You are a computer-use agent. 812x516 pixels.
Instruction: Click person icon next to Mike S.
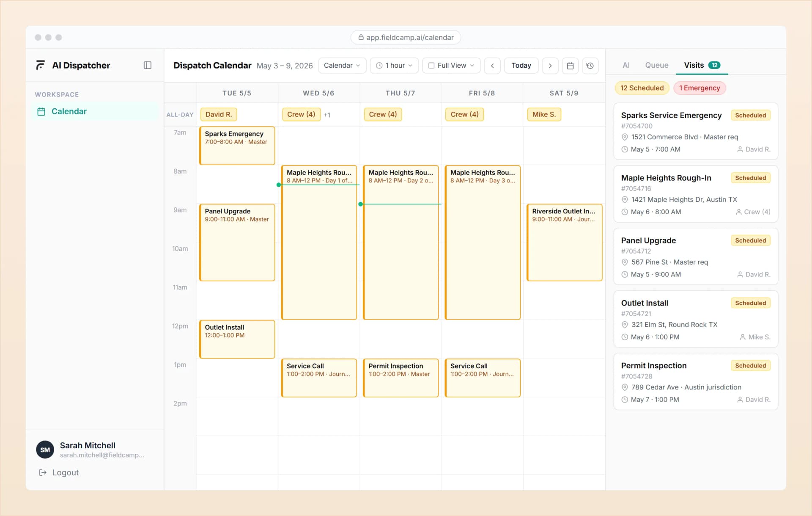point(743,337)
